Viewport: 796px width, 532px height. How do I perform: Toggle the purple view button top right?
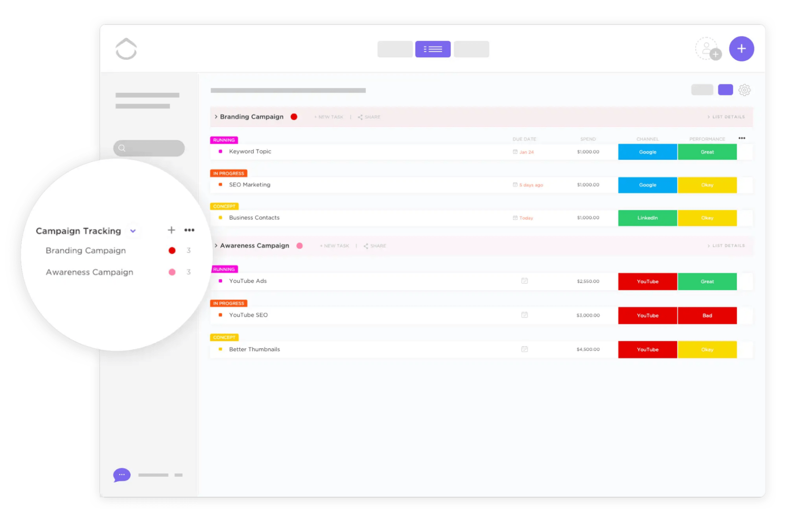[725, 90]
